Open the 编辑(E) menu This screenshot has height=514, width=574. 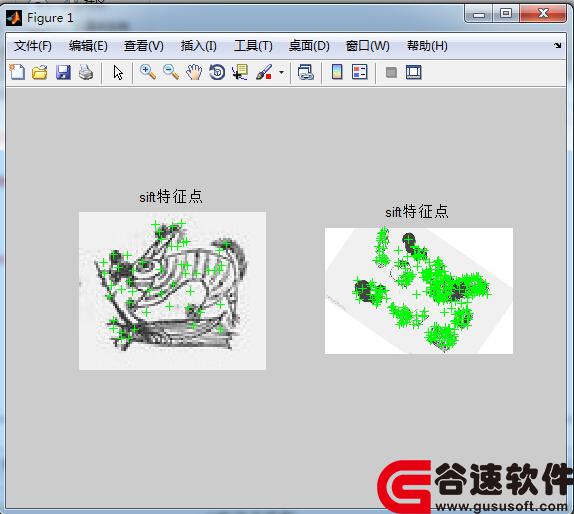(x=88, y=46)
